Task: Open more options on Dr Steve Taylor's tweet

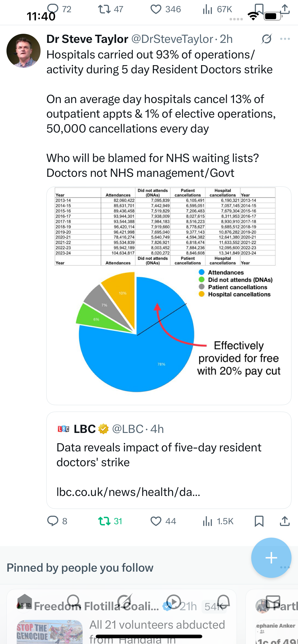Action: coord(285,39)
